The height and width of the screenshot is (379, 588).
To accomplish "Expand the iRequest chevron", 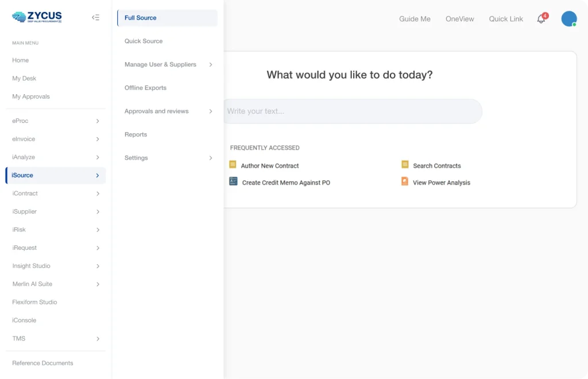I will point(98,248).
